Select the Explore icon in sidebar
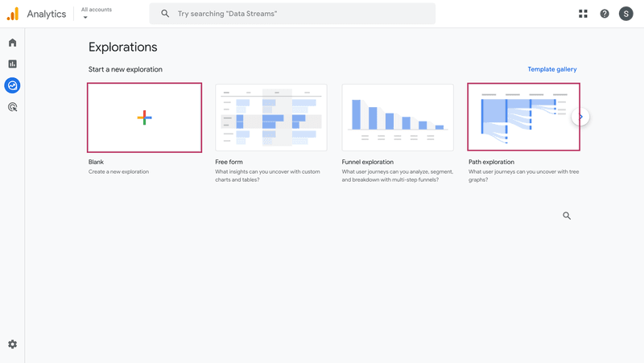The image size is (644, 363). point(12,85)
